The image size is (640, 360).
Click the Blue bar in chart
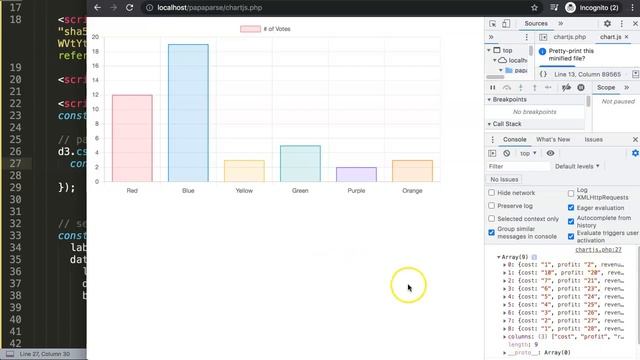click(188, 113)
